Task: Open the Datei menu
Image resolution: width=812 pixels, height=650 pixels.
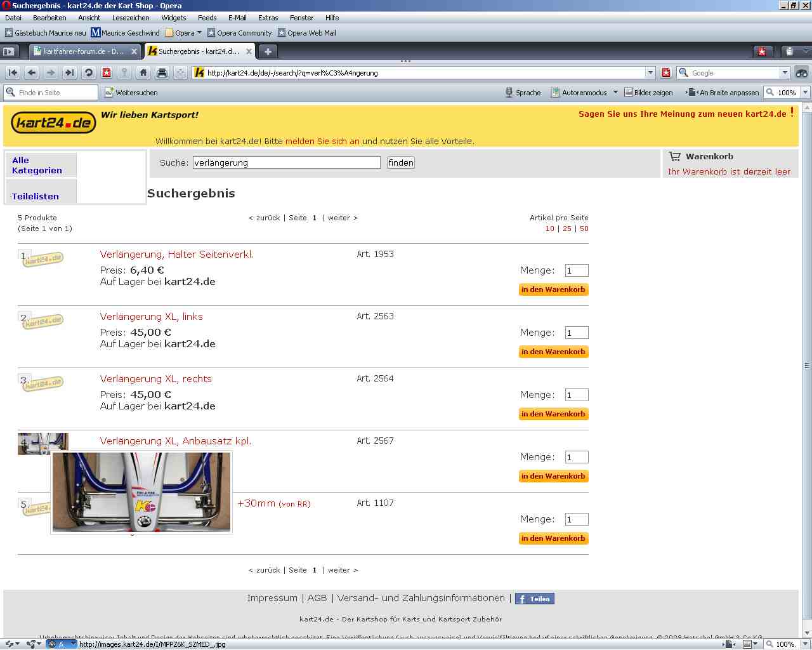Action: click(x=13, y=18)
